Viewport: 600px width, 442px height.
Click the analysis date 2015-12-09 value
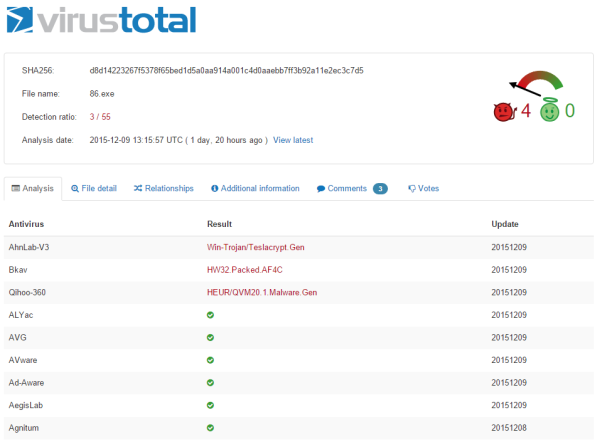coord(178,140)
